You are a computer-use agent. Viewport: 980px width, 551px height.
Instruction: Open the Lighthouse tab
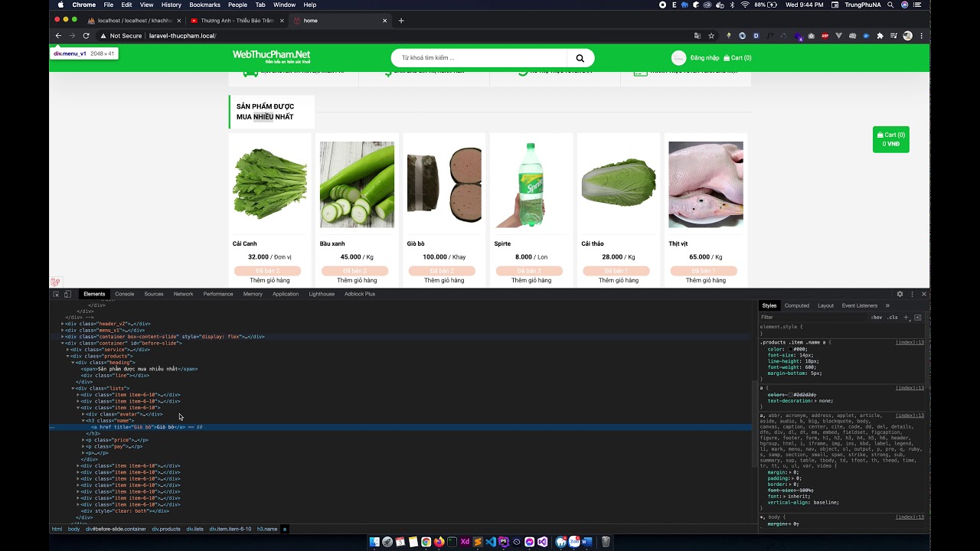click(322, 294)
